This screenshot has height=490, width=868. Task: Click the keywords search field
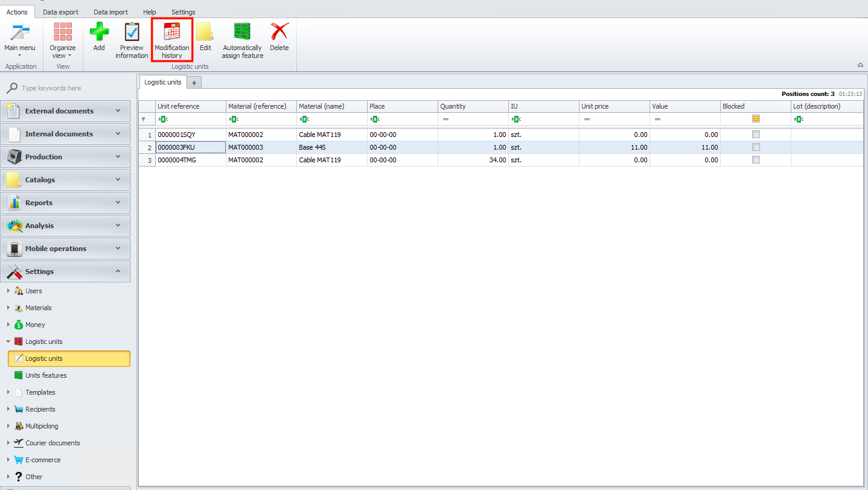72,88
